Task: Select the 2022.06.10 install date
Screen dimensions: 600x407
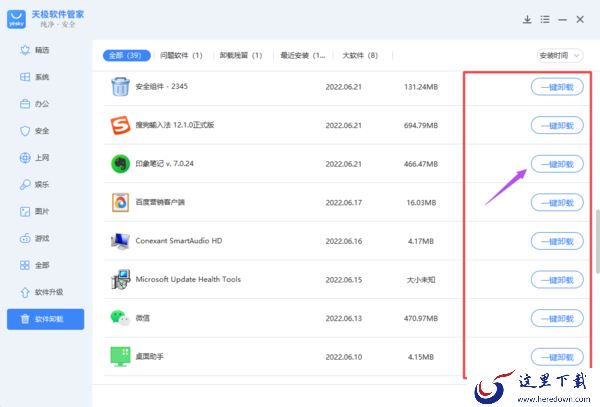Action: pos(344,357)
